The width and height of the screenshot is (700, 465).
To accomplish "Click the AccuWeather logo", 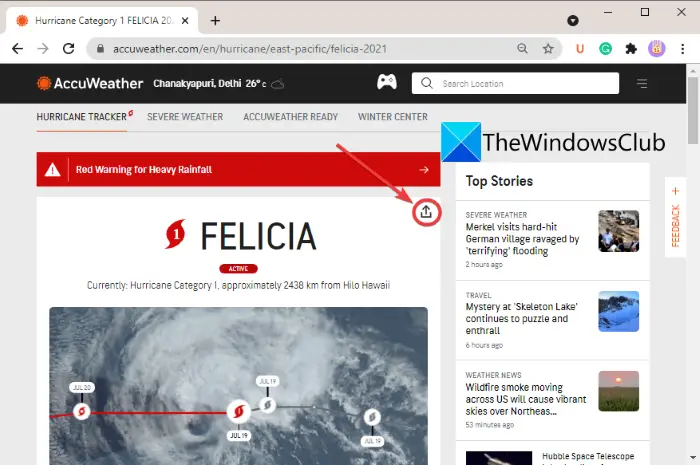I will [90, 83].
